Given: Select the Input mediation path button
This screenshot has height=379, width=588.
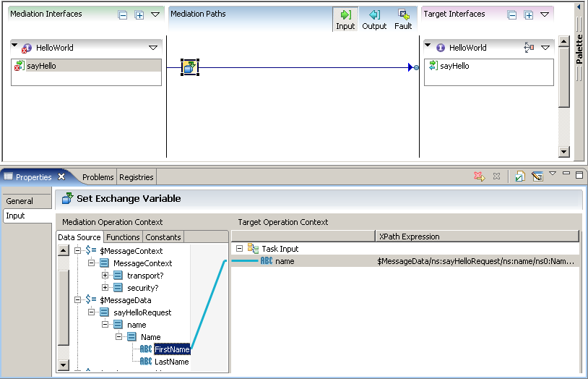Looking at the screenshot, I should click(345, 20).
